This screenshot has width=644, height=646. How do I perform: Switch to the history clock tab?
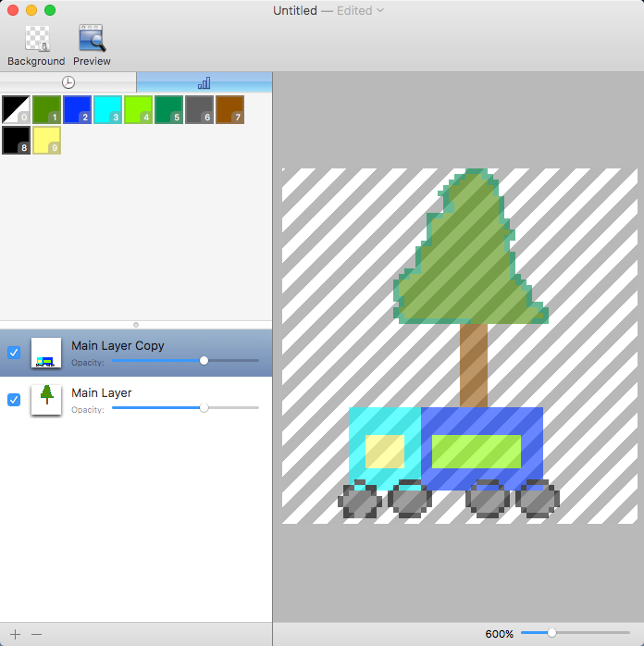pyautogui.click(x=68, y=82)
